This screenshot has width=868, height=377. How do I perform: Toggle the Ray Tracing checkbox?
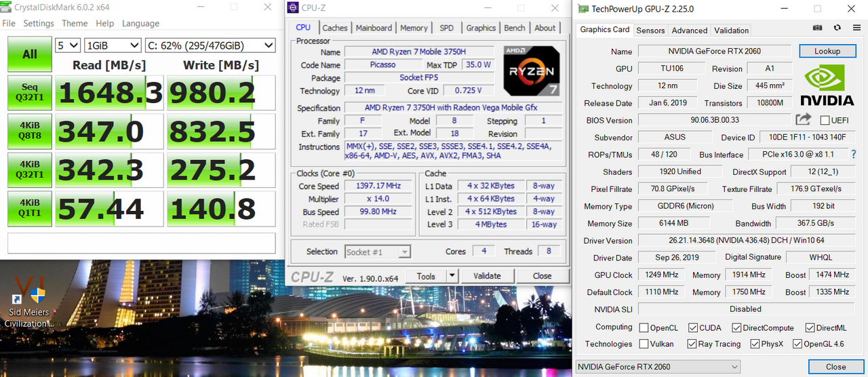pos(692,344)
